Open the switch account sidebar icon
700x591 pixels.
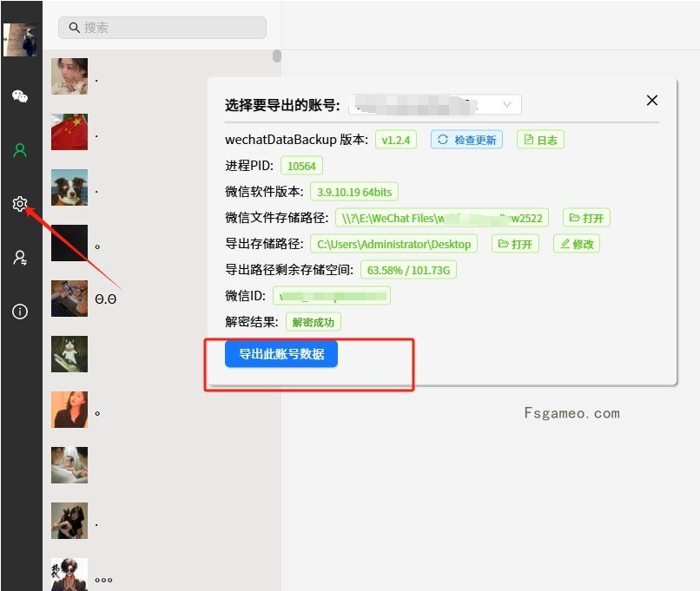(x=20, y=258)
